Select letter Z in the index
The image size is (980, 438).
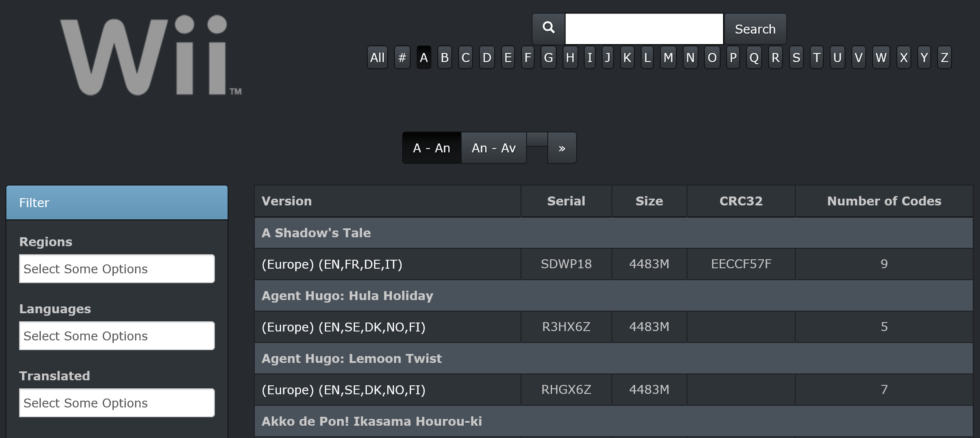pyautogui.click(x=944, y=57)
